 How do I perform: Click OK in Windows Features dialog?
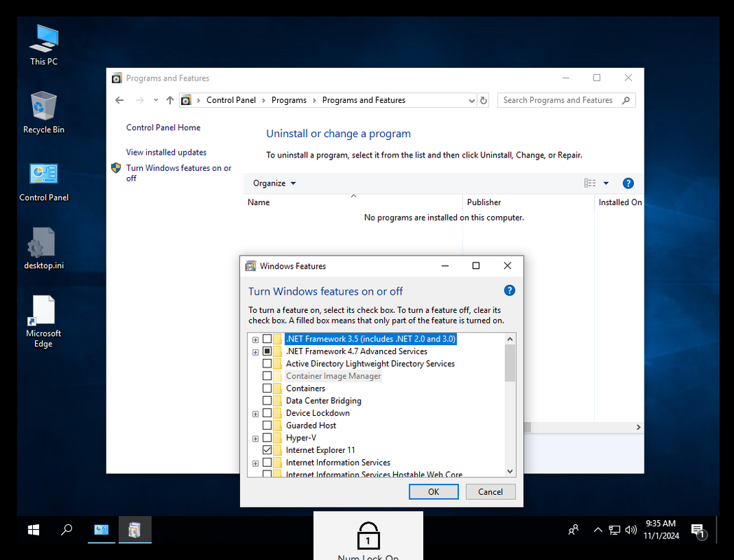[x=433, y=491]
